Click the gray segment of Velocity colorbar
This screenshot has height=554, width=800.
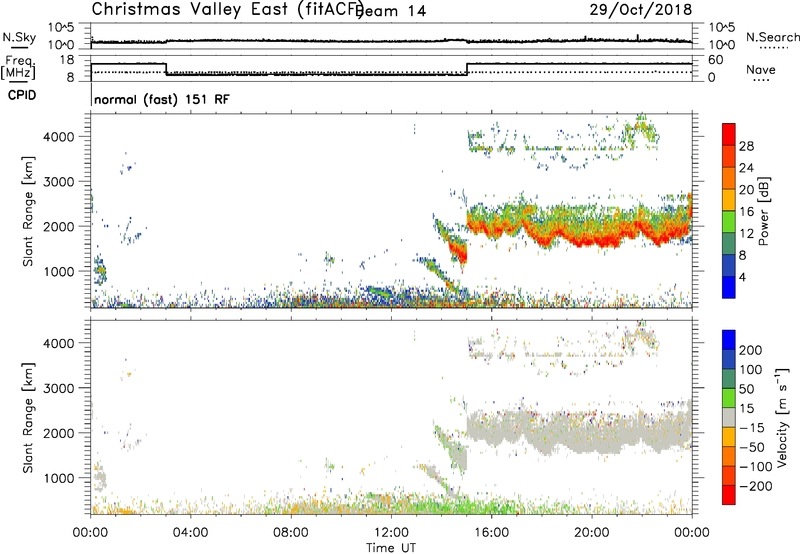(729, 417)
